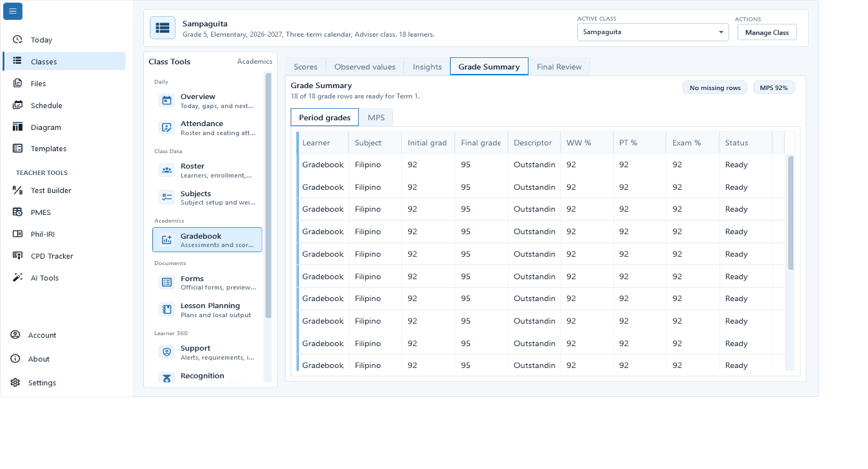Screen dimensions: 868x469
Task: Open the Final Review tab
Action: 559,67
